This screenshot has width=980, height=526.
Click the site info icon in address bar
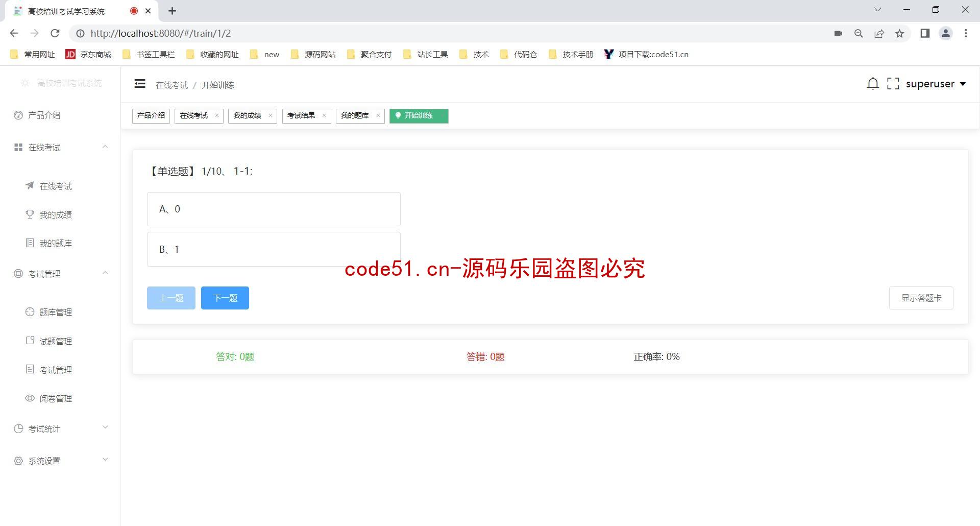coord(80,33)
